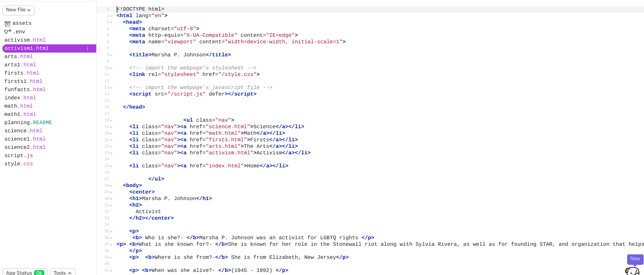This screenshot has height=275, width=644.
Task: Fold the li at line 25 (Home link)
Action: point(111,166)
